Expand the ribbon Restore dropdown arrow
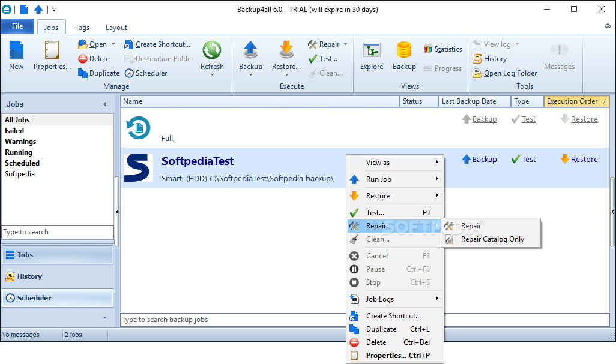The image size is (616, 364). 286,74
